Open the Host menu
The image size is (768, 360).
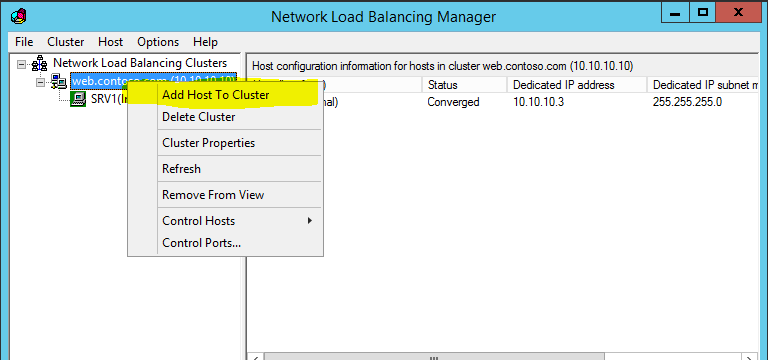[x=110, y=42]
